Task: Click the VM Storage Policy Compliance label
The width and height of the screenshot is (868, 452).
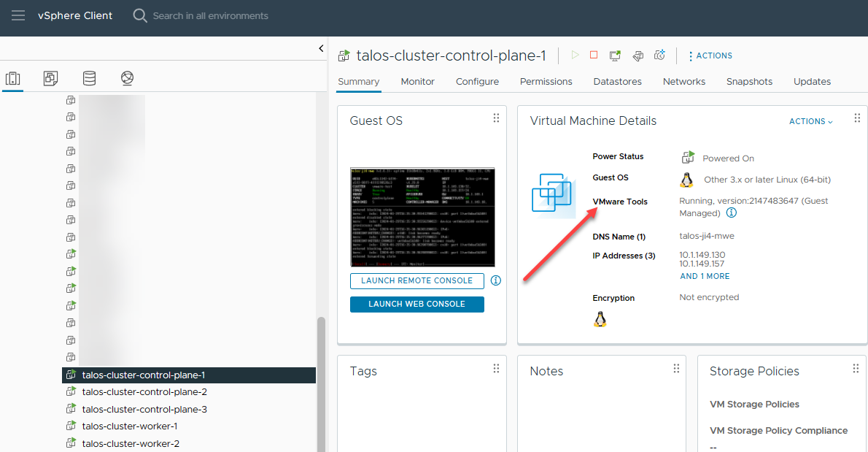Action: pyautogui.click(x=778, y=430)
